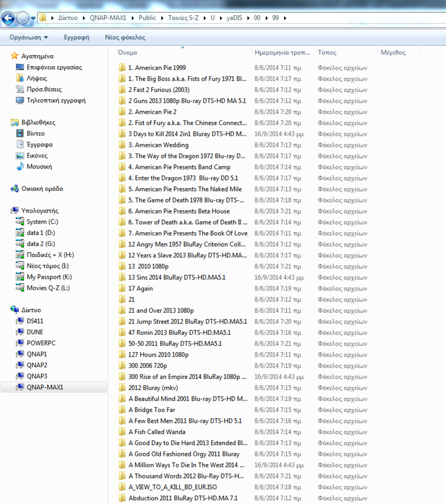The width and height of the screenshot is (446, 504).
Task: Select the Υπολογιστής computer icon
Action: (15, 211)
